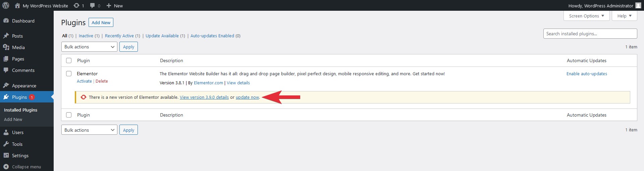Open Settings menu item
Image resolution: width=644 pixels, height=171 pixels.
(x=20, y=156)
